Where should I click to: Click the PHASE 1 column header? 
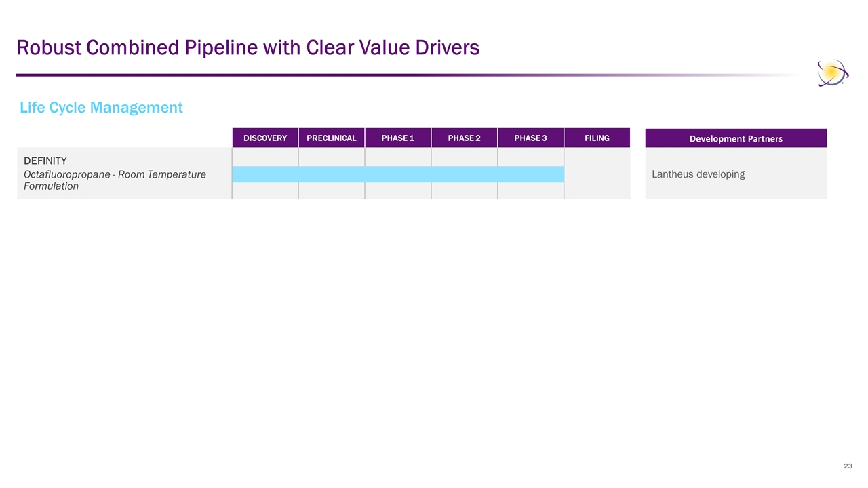tap(397, 138)
